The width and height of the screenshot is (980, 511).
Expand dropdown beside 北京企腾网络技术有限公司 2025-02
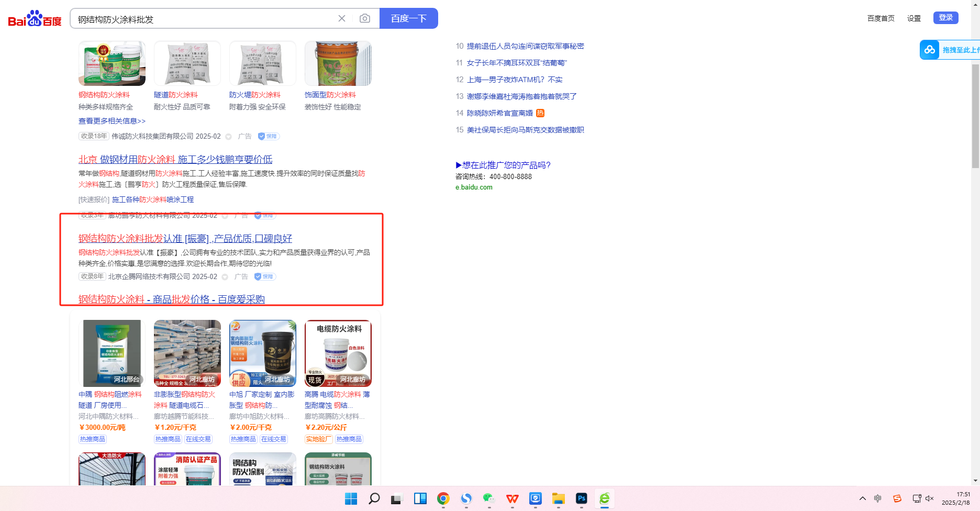pyautogui.click(x=225, y=277)
